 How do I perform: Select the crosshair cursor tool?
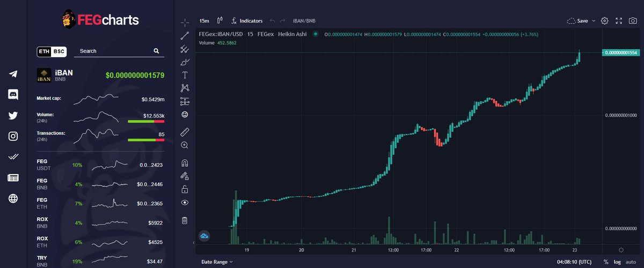point(185,22)
